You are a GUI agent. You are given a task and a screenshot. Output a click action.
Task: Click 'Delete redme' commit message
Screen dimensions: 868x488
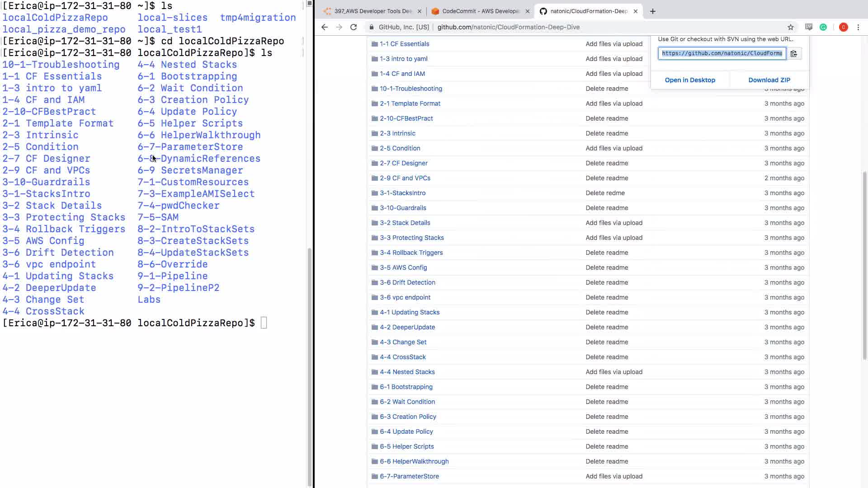(605, 193)
